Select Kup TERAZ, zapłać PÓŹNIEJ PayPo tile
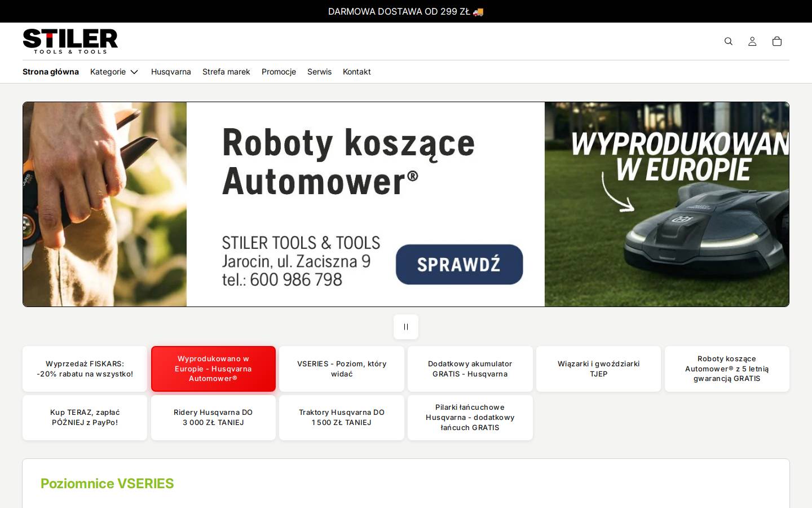812x508 pixels. pyautogui.click(x=85, y=418)
